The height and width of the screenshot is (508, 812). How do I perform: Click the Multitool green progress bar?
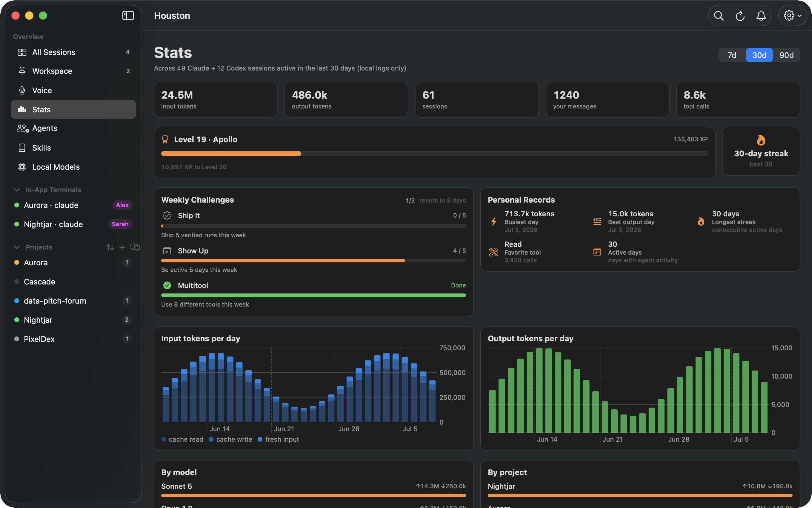[313, 295]
